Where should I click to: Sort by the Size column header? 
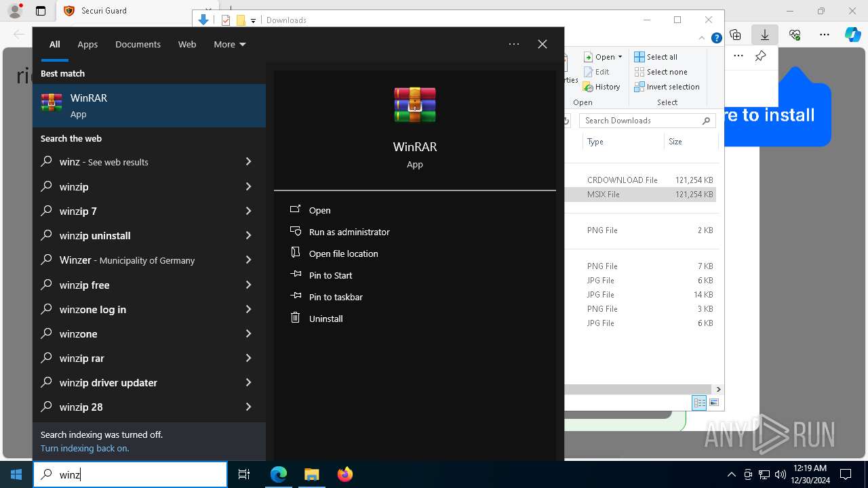coord(690,142)
